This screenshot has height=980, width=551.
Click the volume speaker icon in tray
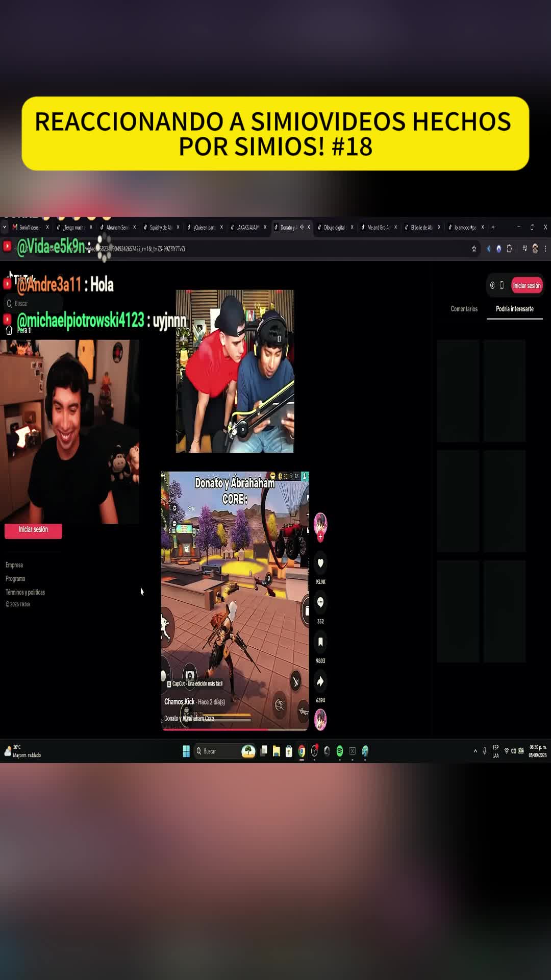coord(514,751)
